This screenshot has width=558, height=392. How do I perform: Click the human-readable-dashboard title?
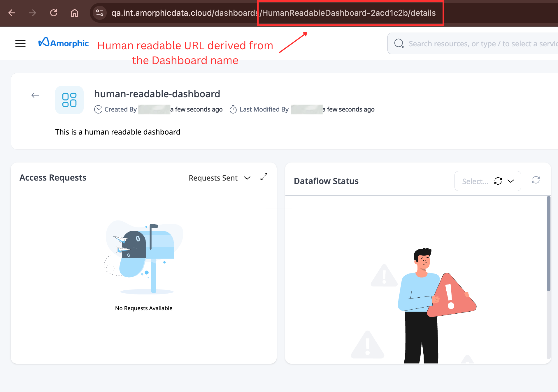click(x=157, y=94)
